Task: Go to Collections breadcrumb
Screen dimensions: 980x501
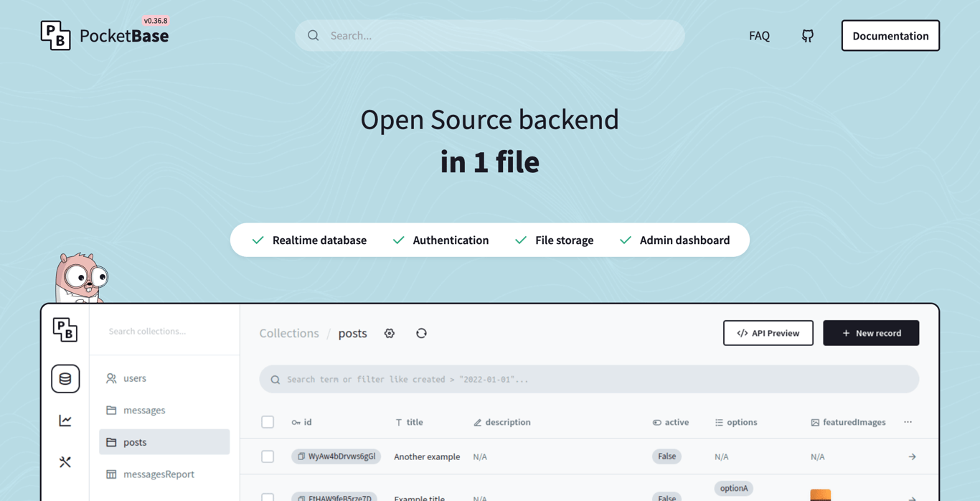Action: click(289, 333)
